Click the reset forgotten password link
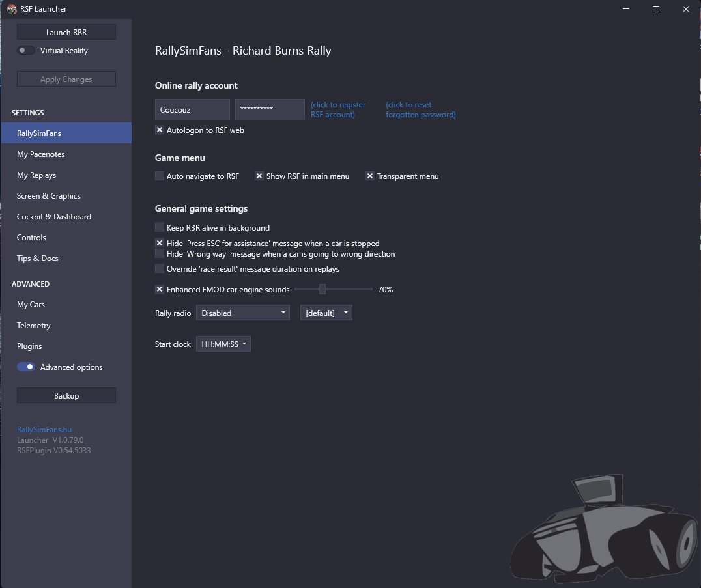This screenshot has width=701, height=588. tap(420, 109)
